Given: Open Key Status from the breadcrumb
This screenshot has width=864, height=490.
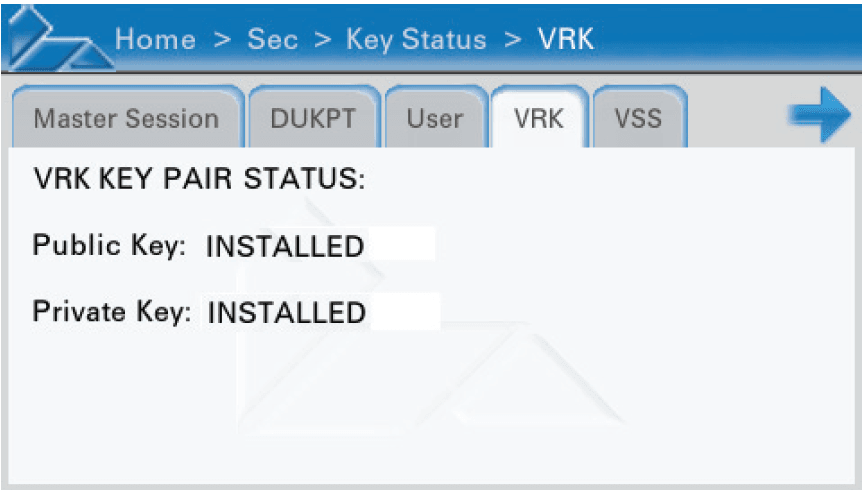Looking at the screenshot, I should pyautogui.click(x=416, y=40).
